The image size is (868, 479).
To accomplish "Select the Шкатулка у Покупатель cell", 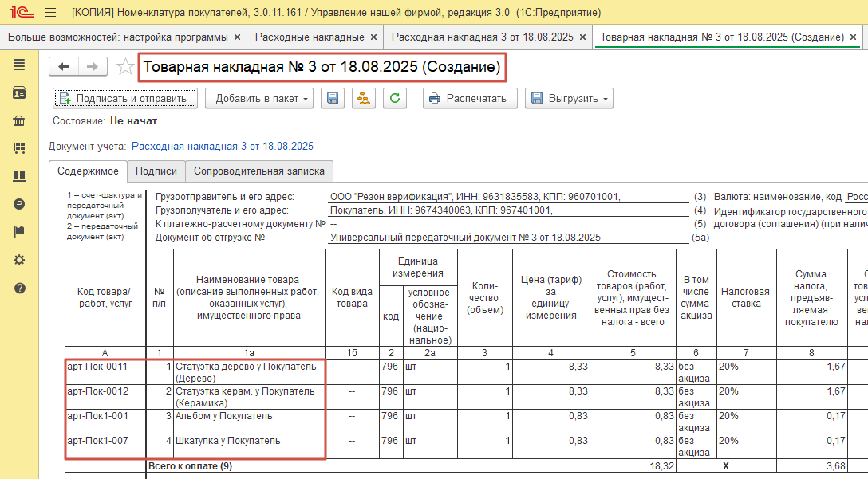I will click(249, 446).
